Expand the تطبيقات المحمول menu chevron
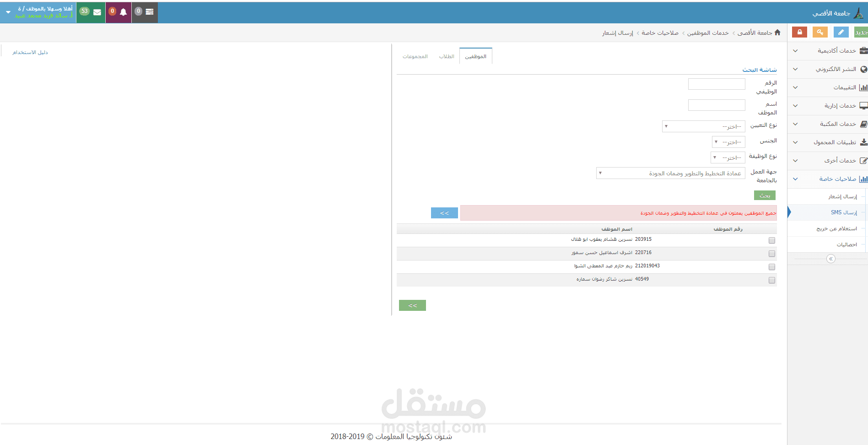 (795, 142)
